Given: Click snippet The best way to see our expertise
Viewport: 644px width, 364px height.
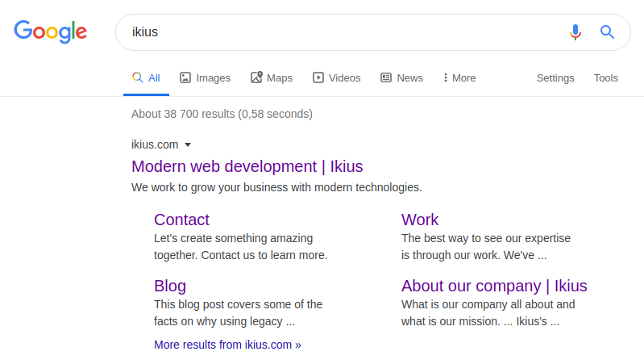Looking at the screenshot, I should tap(486, 247).
